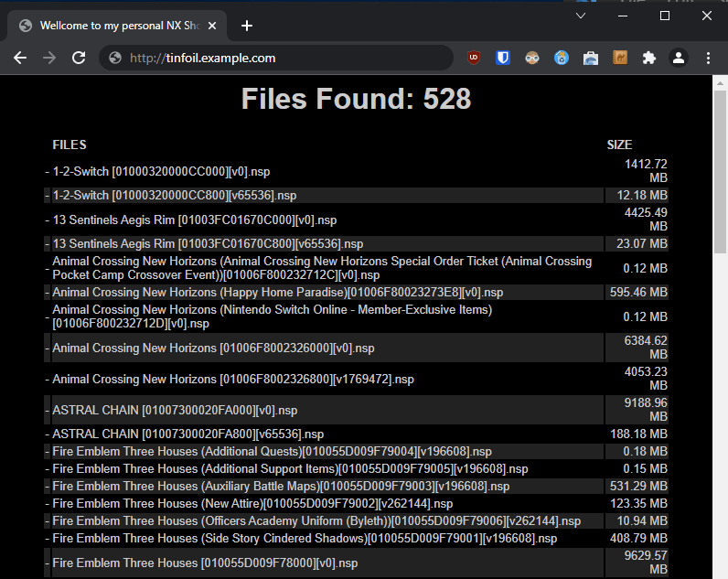Open 1-2-Switch [01000320000CC000][v0].nsp
728x579 pixels.
[161, 171]
